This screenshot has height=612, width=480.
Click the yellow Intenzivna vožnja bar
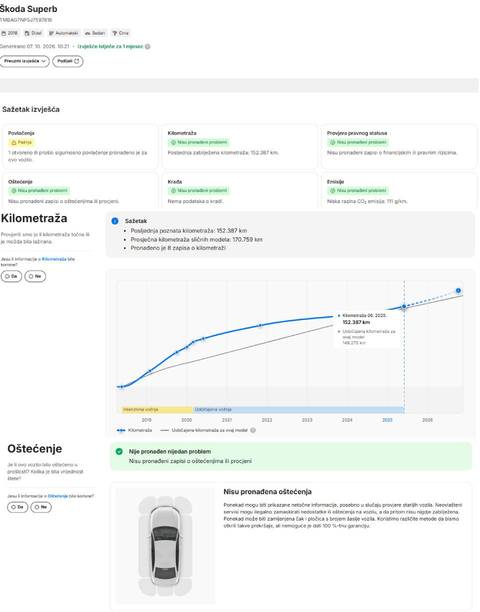coord(155,409)
